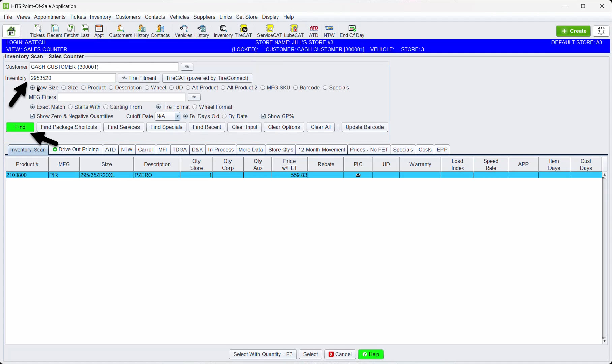This screenshot has width=612, height=364.
Task: Click the Inventory search input field
Action: pos(72,78)
